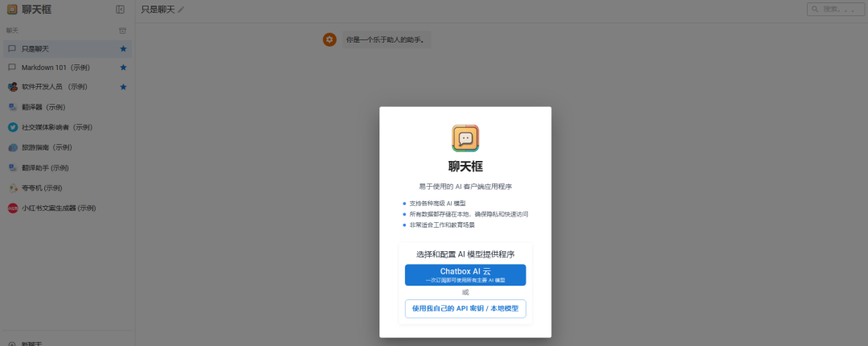Image resolution: width=868 pixels, height=346 pixels.
Task: Click the 支持各种高级 AI 模型 bullet
Action: [x=437, y=204]
